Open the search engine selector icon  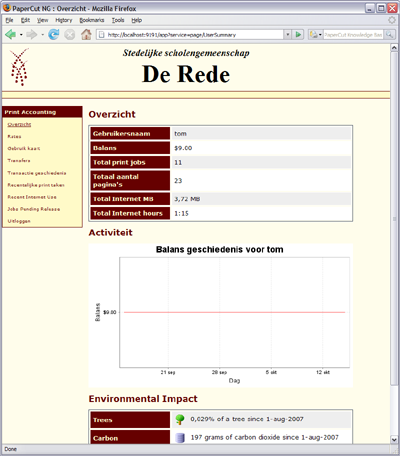[315, 35]
